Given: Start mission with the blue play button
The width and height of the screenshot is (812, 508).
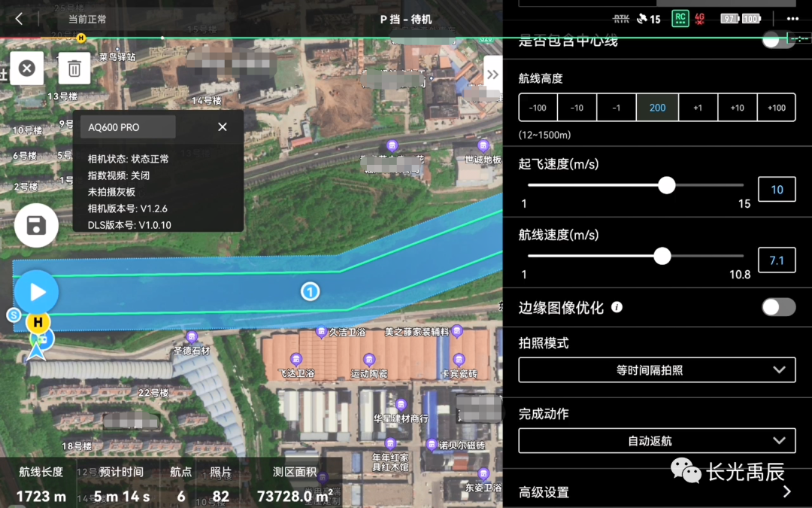Looking at the screenshot, I should (37, 292).
